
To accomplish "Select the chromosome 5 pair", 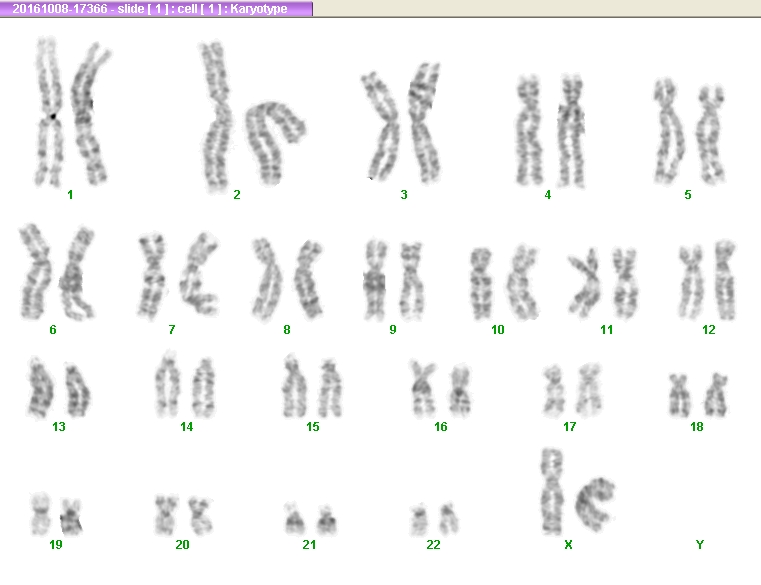I will click(x=689, y=131).
